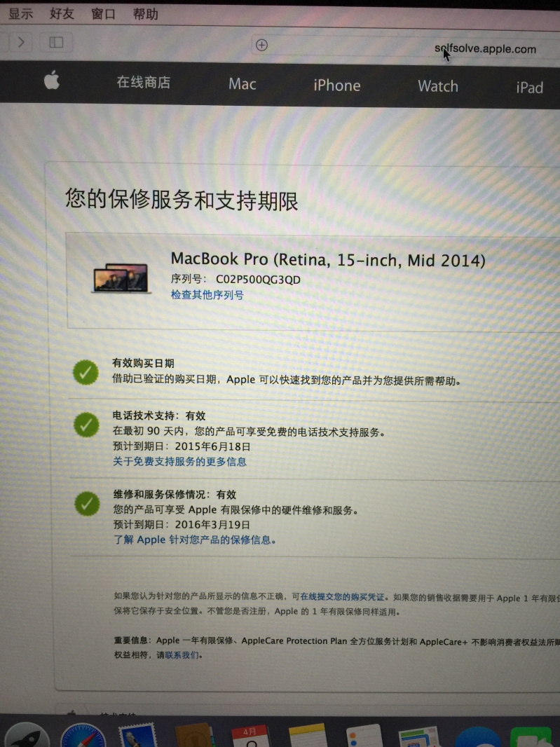This screenshot has width=560, height=747.
Task: Click the Apple logo in the site navigation
Action: 52,80
